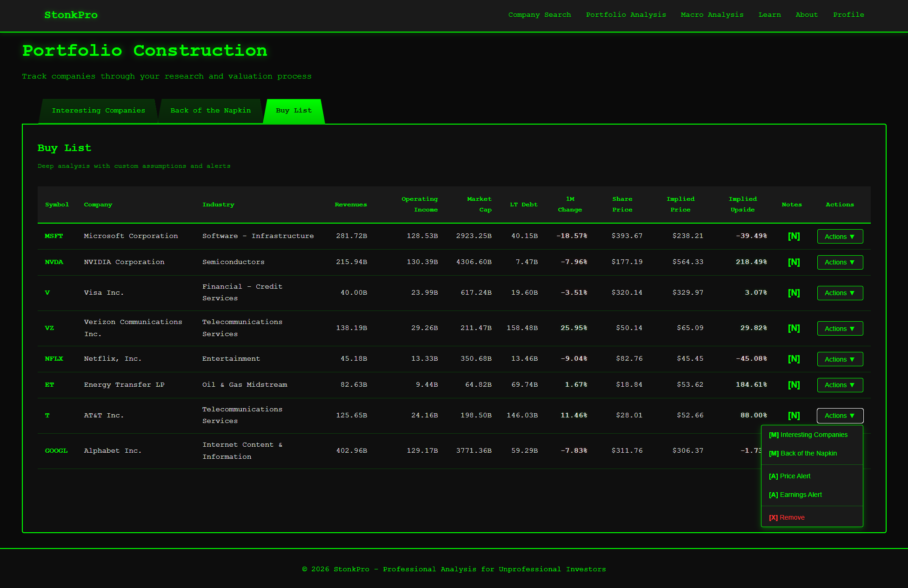This screenshot has width=908, height=588.
Task: Click the StonkPro logo
Action: (x=71, y=15)
